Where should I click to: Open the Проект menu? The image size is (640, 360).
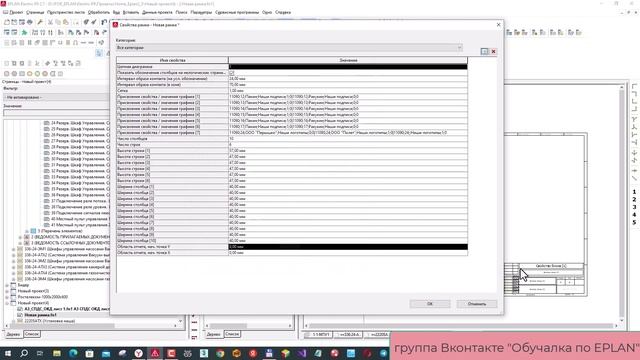click(16, 12)
